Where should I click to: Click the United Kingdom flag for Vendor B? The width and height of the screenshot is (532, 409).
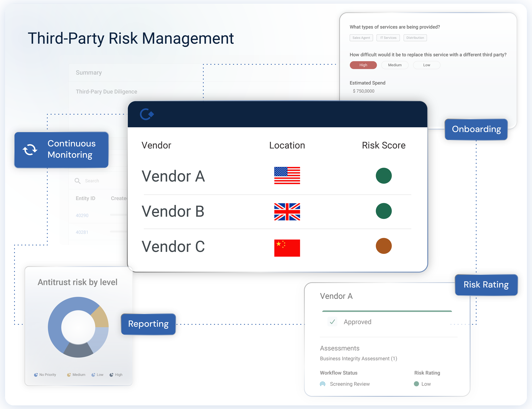click(287, 212)
